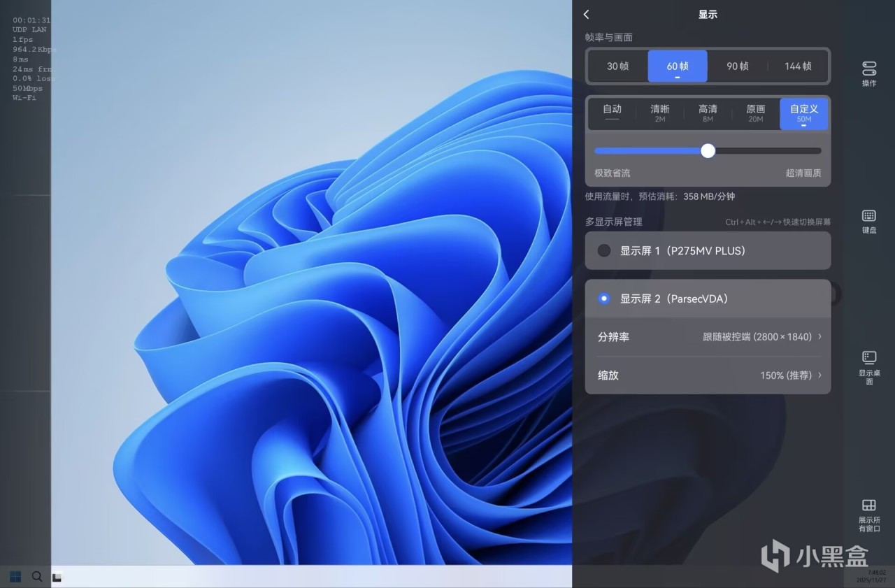Viewport: 895px width, 588px height.
Task: Select the 显示屏 1 (P275MV PLUS) radio button
Action: coord(604,250)
